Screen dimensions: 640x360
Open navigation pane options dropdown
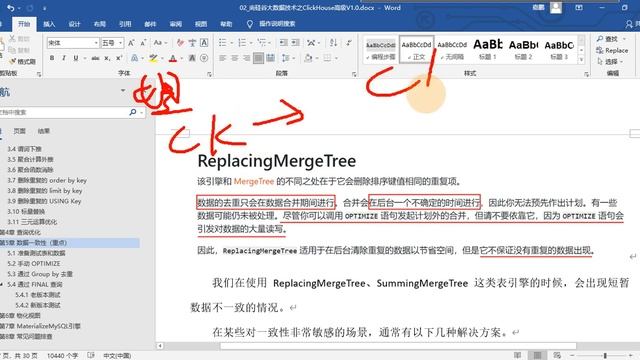[123, 91]
